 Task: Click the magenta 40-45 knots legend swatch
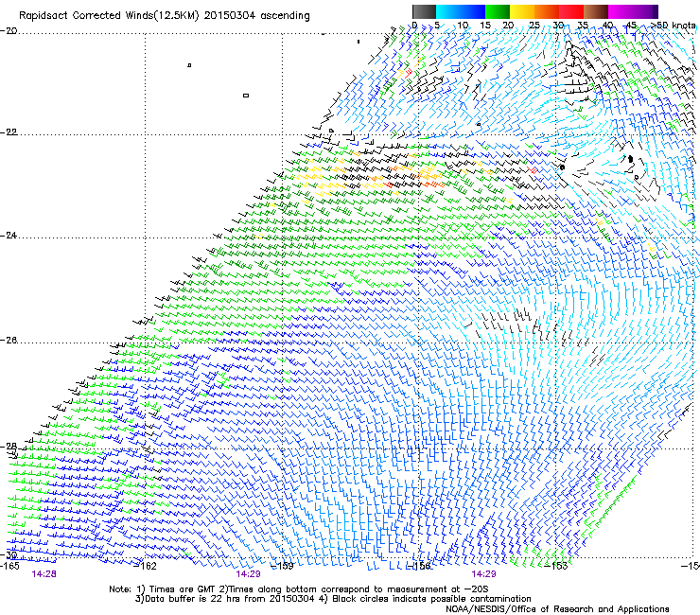click(621, 11)
